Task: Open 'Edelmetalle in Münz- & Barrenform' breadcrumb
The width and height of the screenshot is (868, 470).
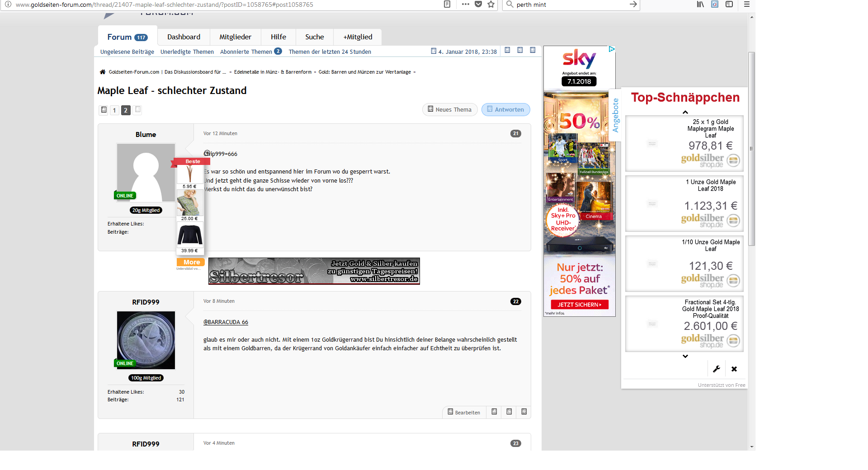Action: 273,72
